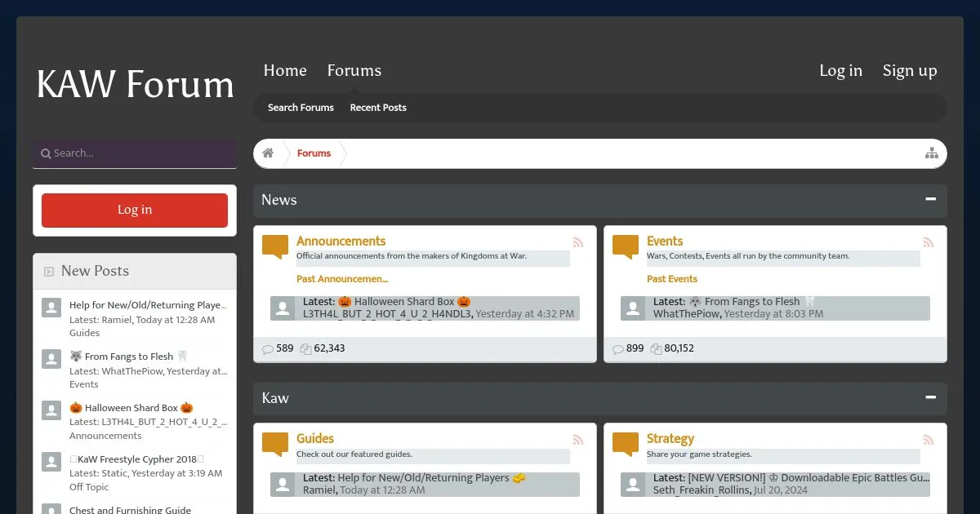Image resolution: width=980 pixels, height=514 pixels.
Task: Click avatar next to Help for New/Old/Returning sidebar post
Action: (51, 308)
